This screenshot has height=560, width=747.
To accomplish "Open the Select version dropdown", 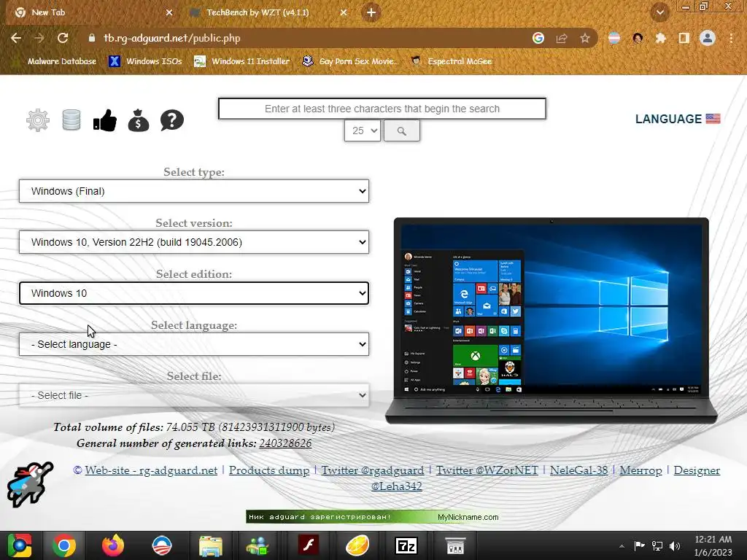I will pos(194,242).
